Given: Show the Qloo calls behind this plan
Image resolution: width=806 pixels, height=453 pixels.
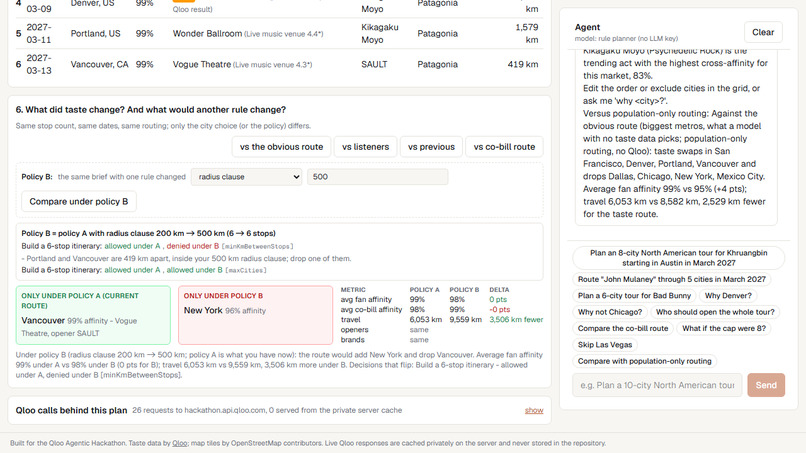Looking at the screenshot, I should pos(534,410).
